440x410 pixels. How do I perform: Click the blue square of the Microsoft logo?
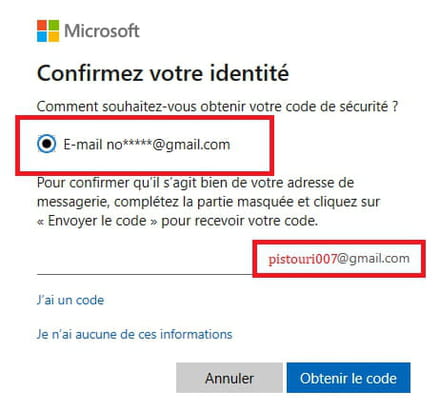click(42, 37)
